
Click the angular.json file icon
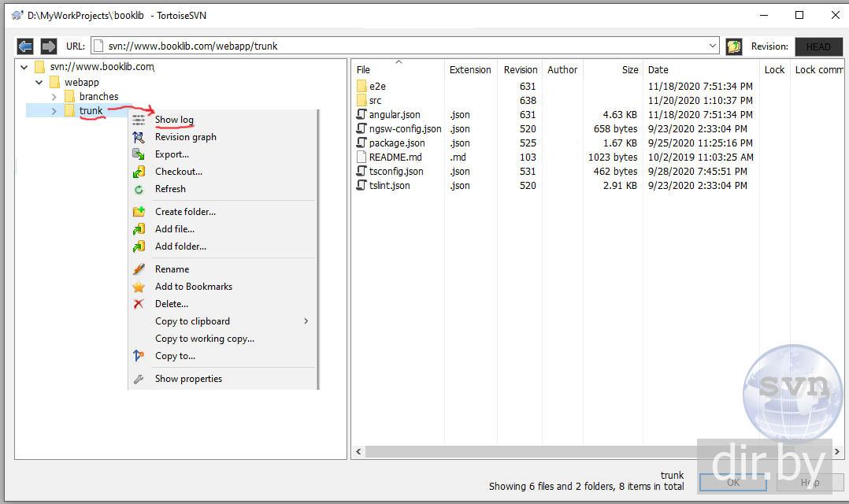pyautogui.click(x=361, y=115)
